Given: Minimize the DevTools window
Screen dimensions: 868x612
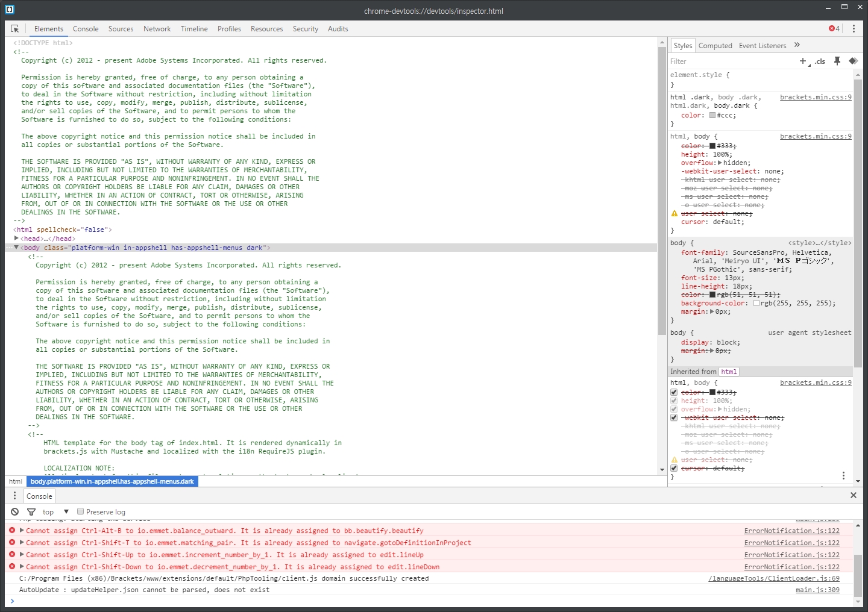Looking at the screenshot, I should click(829, 7).
